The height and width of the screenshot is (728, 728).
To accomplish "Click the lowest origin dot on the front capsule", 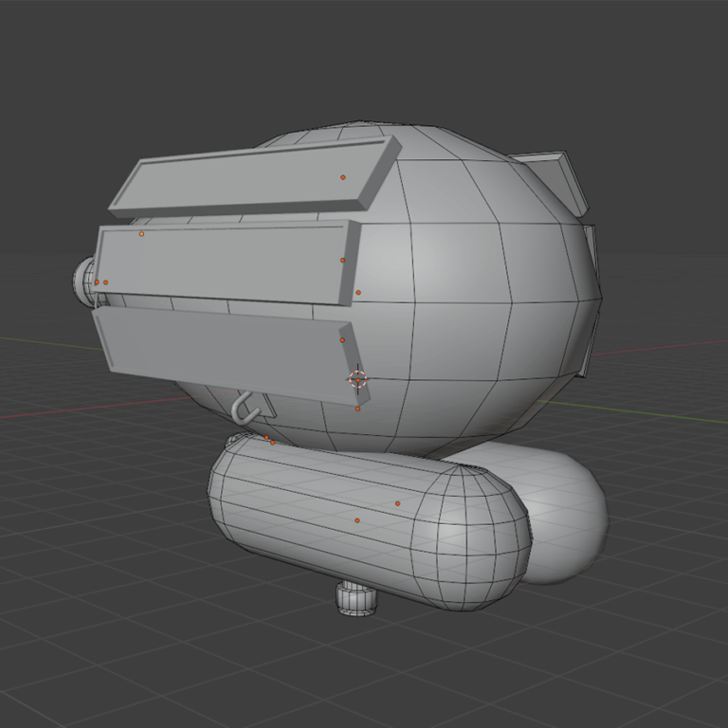I will (x=357, y=520).
